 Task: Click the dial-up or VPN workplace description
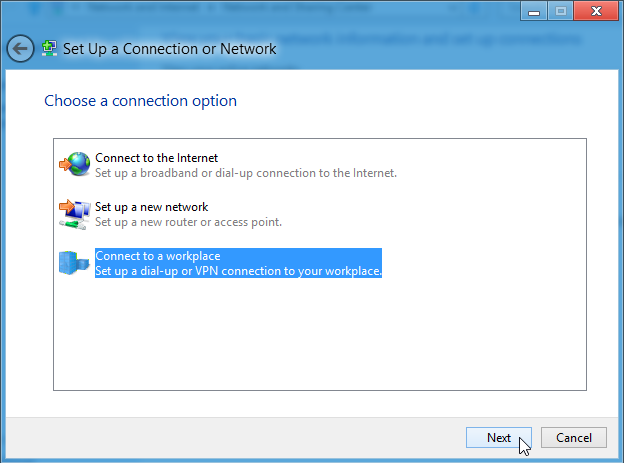point(238,271)
